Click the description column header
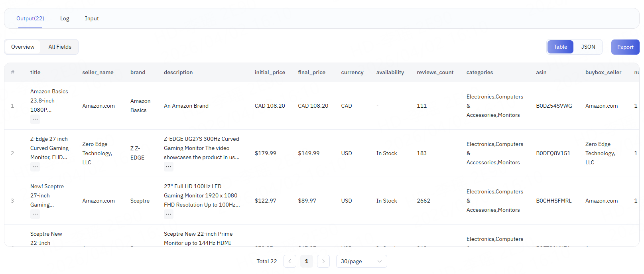The width and height of the screenshot is (644, 274). (x=178, y=72)
